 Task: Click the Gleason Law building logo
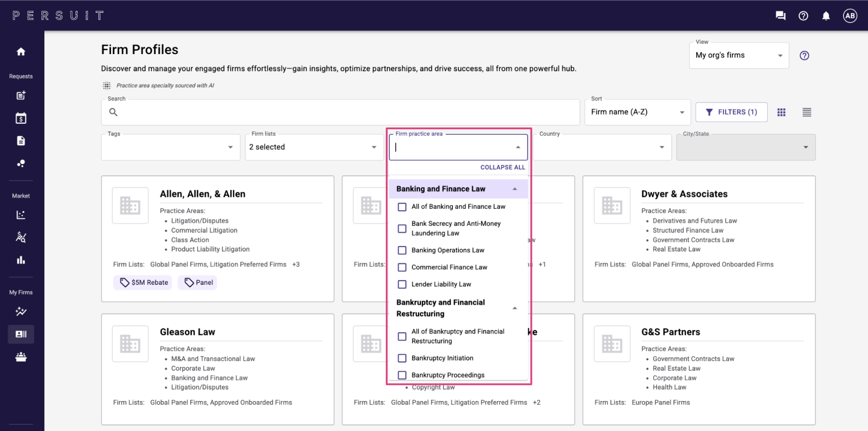130,344
